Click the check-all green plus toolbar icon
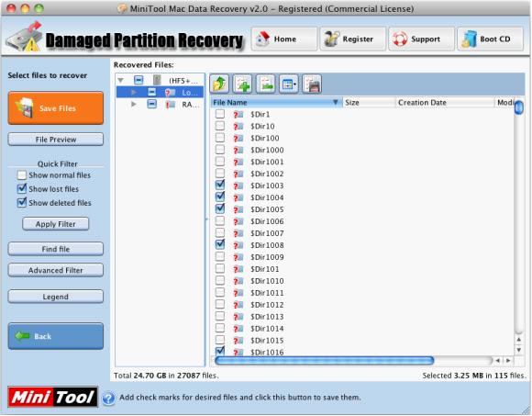 (242, 84)
